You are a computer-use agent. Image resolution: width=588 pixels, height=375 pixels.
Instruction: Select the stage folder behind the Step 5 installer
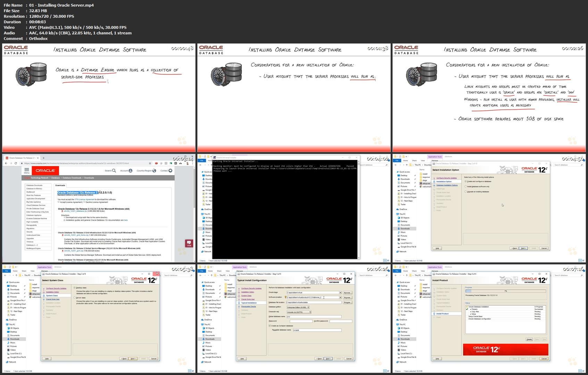click(x=228, y=291)
